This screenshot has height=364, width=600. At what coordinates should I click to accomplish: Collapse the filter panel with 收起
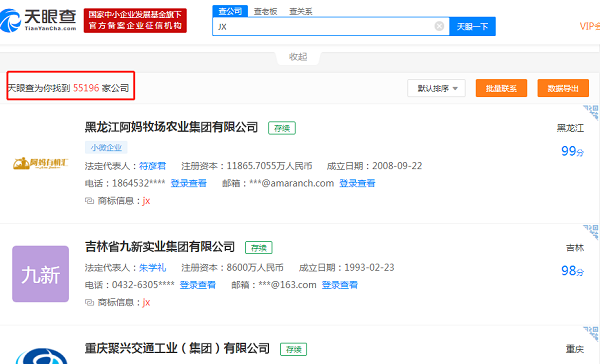pos(298,57)
